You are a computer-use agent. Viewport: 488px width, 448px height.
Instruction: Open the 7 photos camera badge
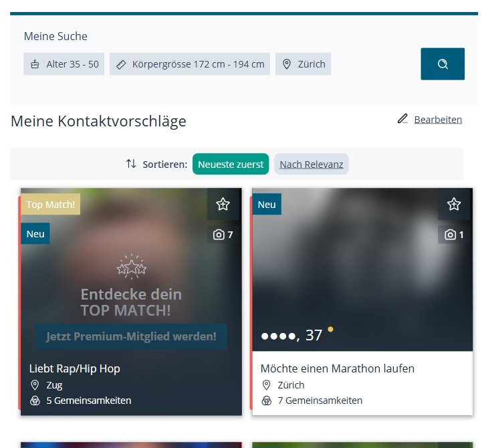[223, 235]
